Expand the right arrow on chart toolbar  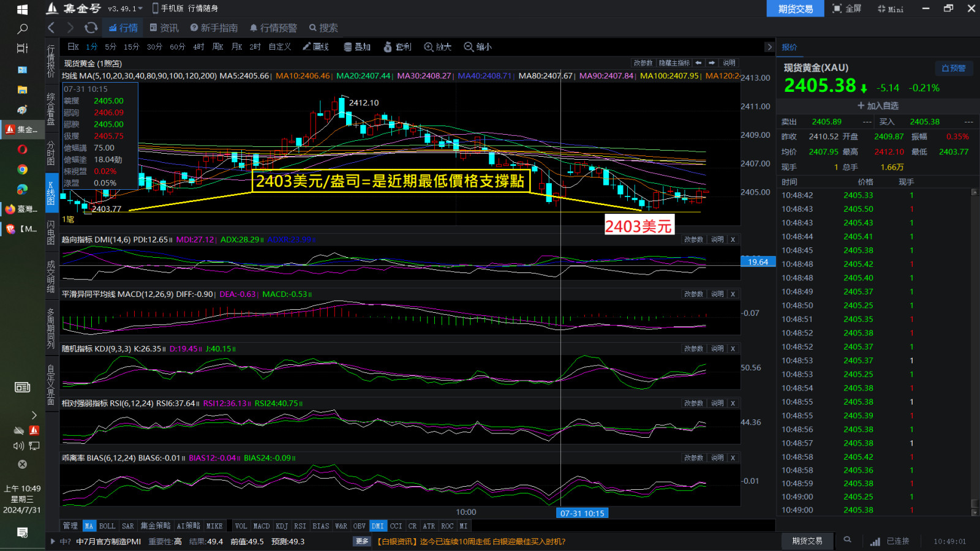coord(769,47)
